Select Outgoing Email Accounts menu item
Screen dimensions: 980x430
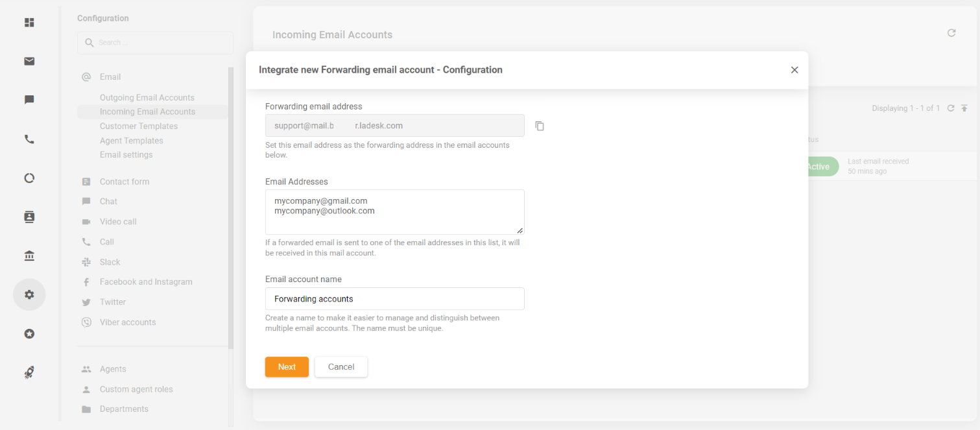tap(147, 97)
